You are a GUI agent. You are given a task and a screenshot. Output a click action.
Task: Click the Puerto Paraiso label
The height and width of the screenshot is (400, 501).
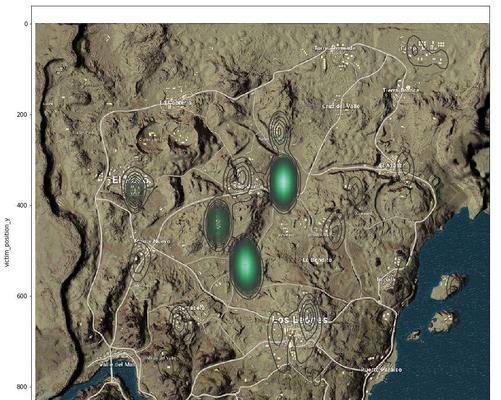point(382,370)
